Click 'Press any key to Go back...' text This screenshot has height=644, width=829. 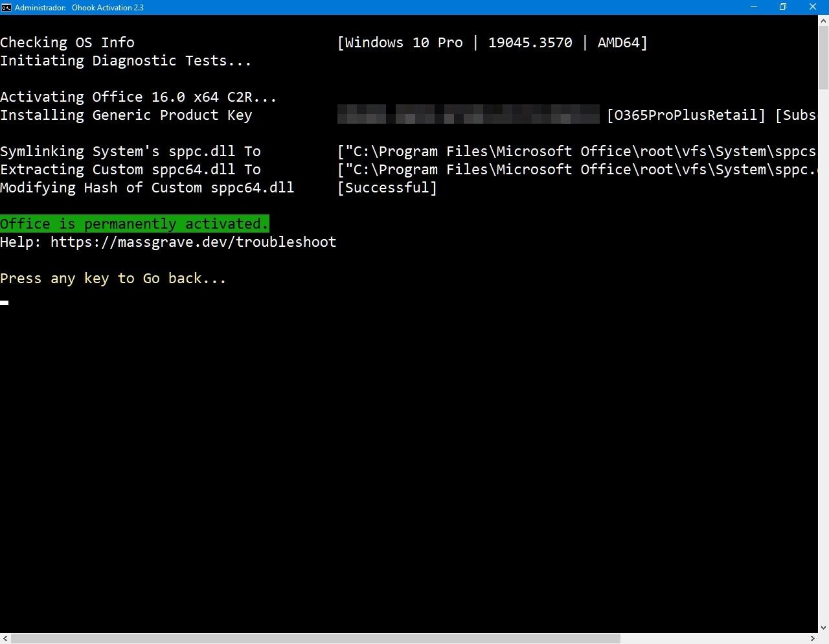(113, 279)
